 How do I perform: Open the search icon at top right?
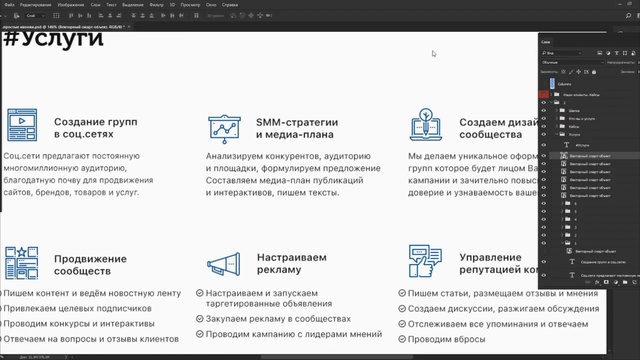pyautogui.click(x=628, y=16)
